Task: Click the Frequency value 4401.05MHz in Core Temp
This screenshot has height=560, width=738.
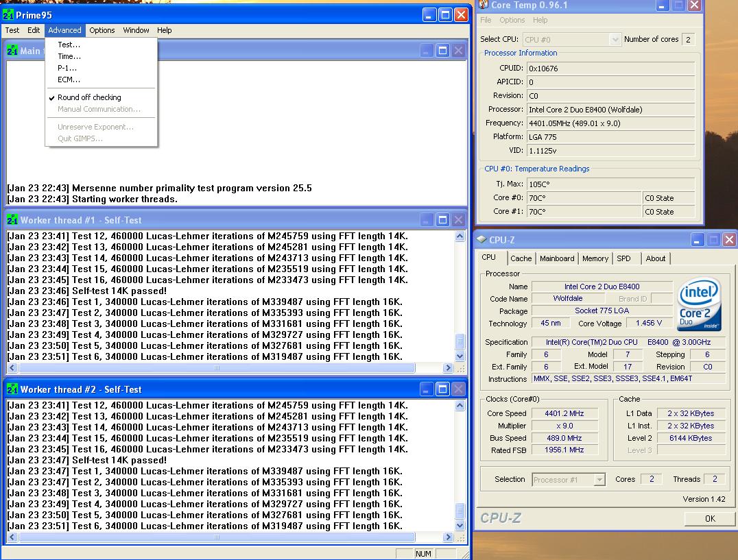Action: coord(610,123)
